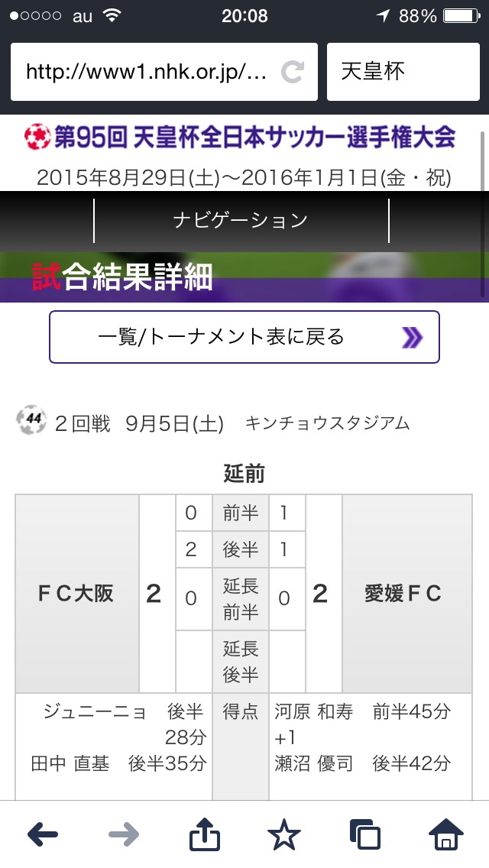The image size is (489, 868).
Task: Open the share sheet icon
Action: coord(204,834)
